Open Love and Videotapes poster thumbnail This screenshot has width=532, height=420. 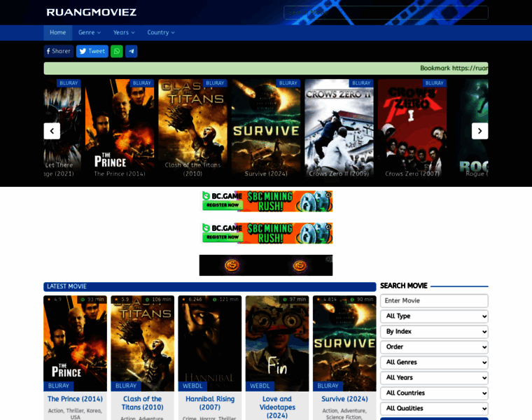(276, 339)
